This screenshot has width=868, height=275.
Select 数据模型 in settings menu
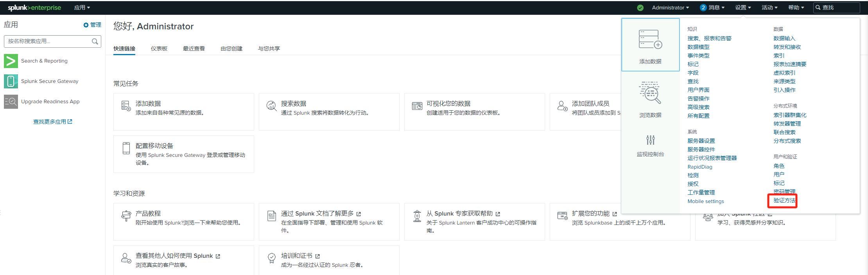pyautogui.click(x=698, y=47)
